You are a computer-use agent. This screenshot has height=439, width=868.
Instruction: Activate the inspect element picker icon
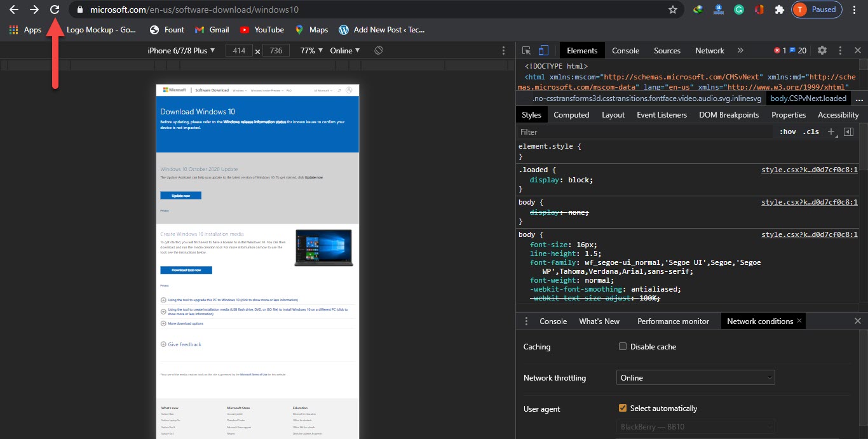pyautogui.click(x=527, y=51)
